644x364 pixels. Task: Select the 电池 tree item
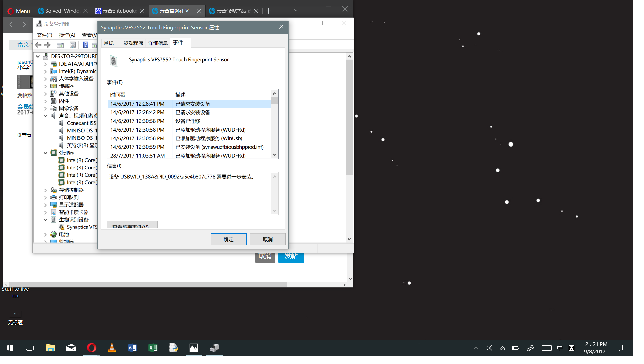(64, 234)
